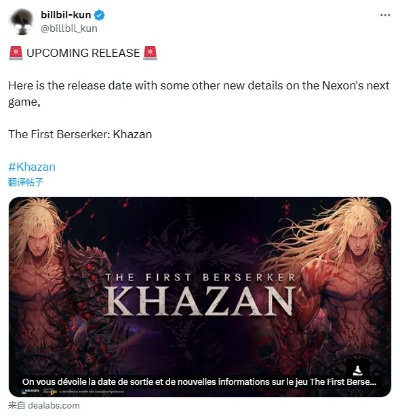This screenshot has height=416, width=400.
Task: Click the dealabs badge icon on card
Action: [357, 368]
